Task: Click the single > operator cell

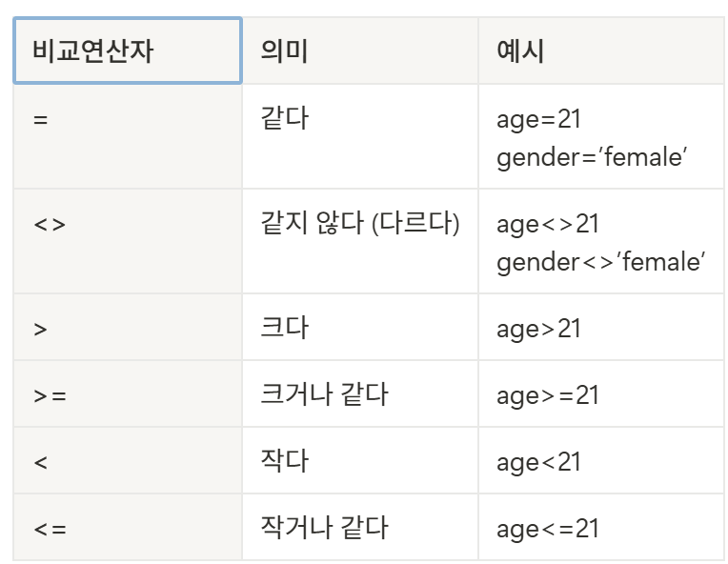Action: coord(127,327)
